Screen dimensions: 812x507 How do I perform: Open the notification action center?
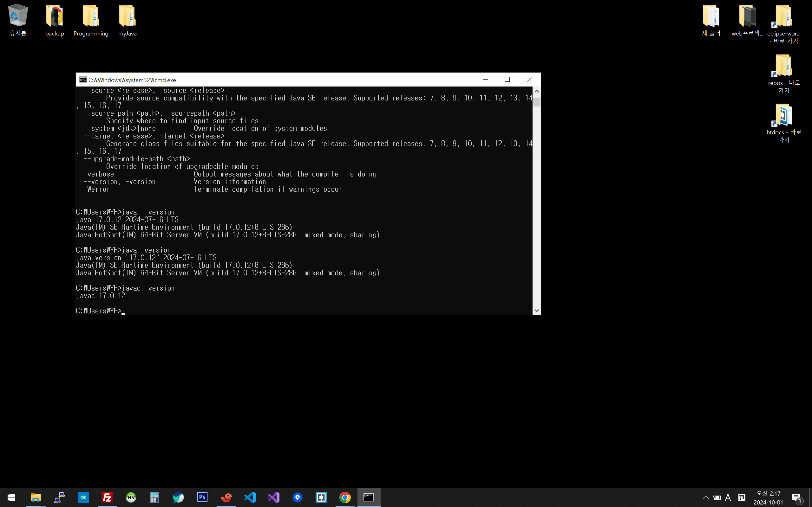tap(796, 497)
